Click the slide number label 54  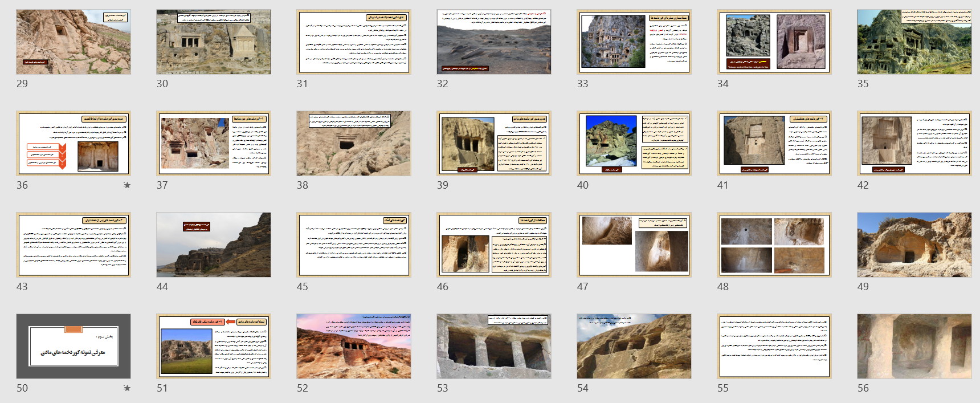pos(583,388)
